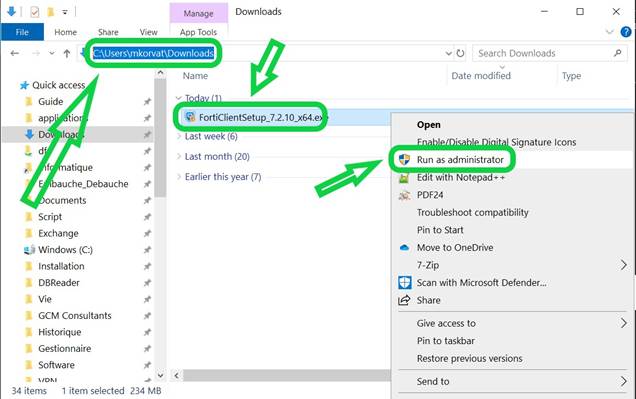
Task: Choose Move to OneDrive
Action: tap(455, 247)
